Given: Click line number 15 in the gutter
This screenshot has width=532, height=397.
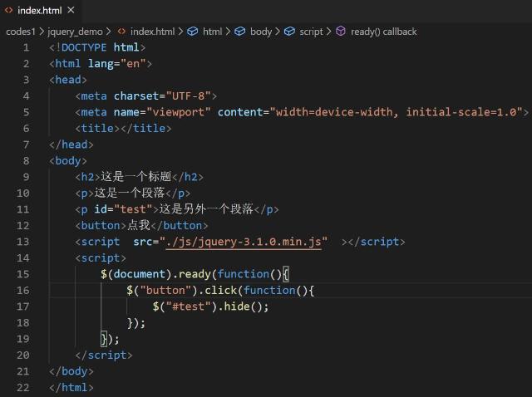Looking at the screenshot, I should pyautogui.click(x=22, y=274).
